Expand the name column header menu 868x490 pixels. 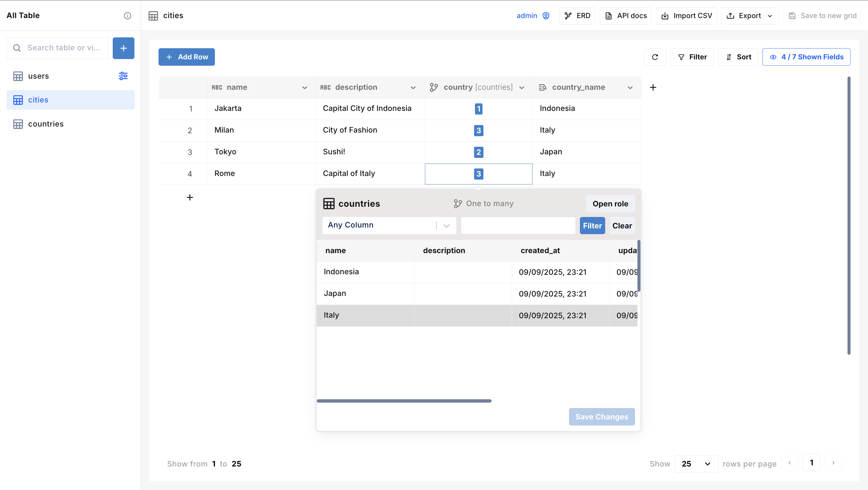click(305, 88)
